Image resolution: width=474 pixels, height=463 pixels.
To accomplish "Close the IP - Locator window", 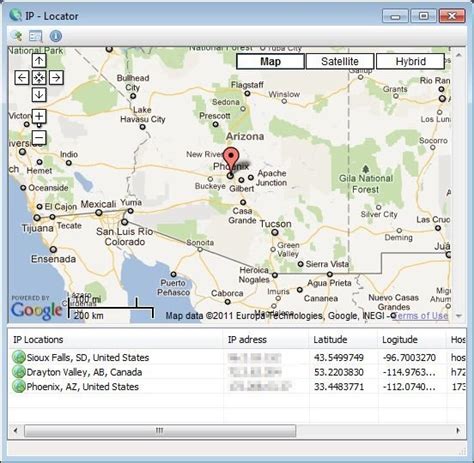I will 452,16.
